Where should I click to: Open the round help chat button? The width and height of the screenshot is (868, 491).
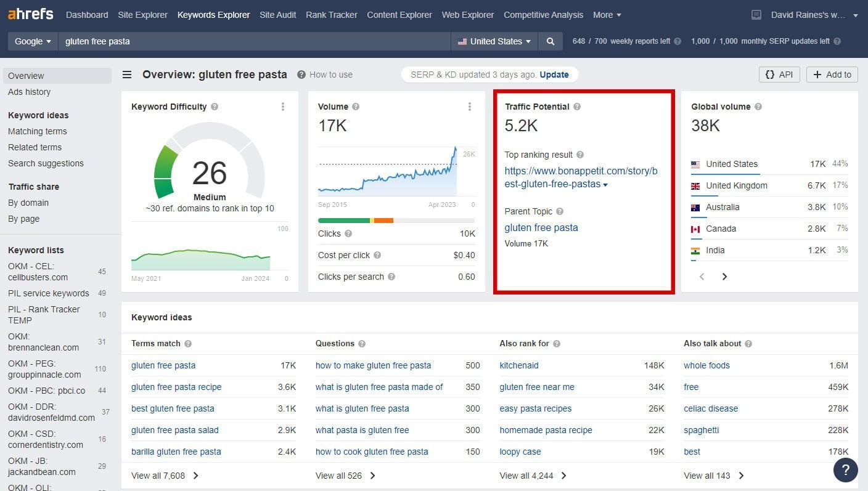[845, 470]
